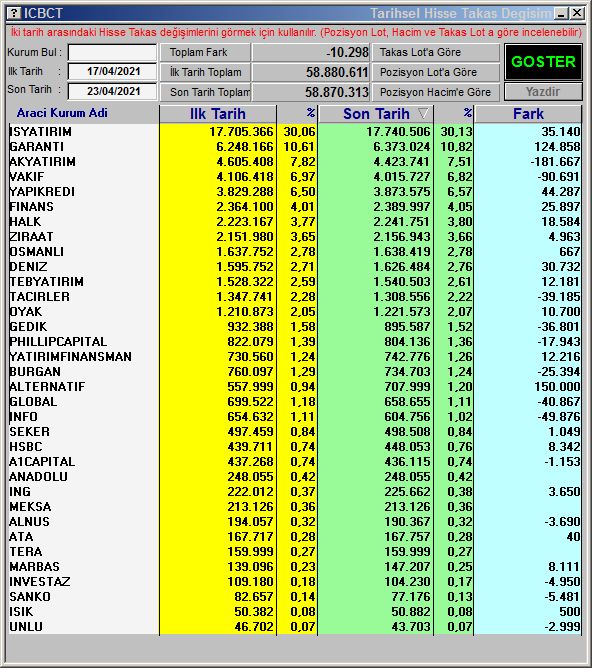Image resolution: width=592 pixels, height=668 pixels.
Task: Click the Son Tarih date field 23/04/2021
Action: tap(112, 91)
